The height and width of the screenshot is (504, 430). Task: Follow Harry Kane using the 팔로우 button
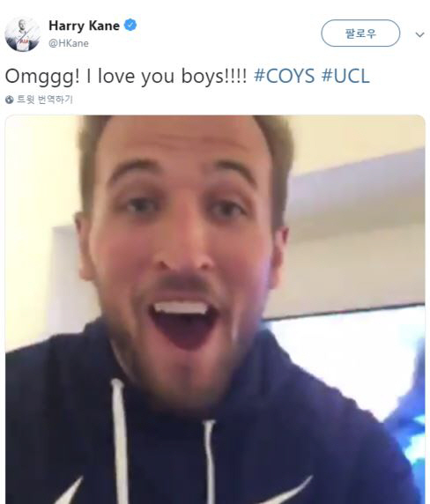360,33
